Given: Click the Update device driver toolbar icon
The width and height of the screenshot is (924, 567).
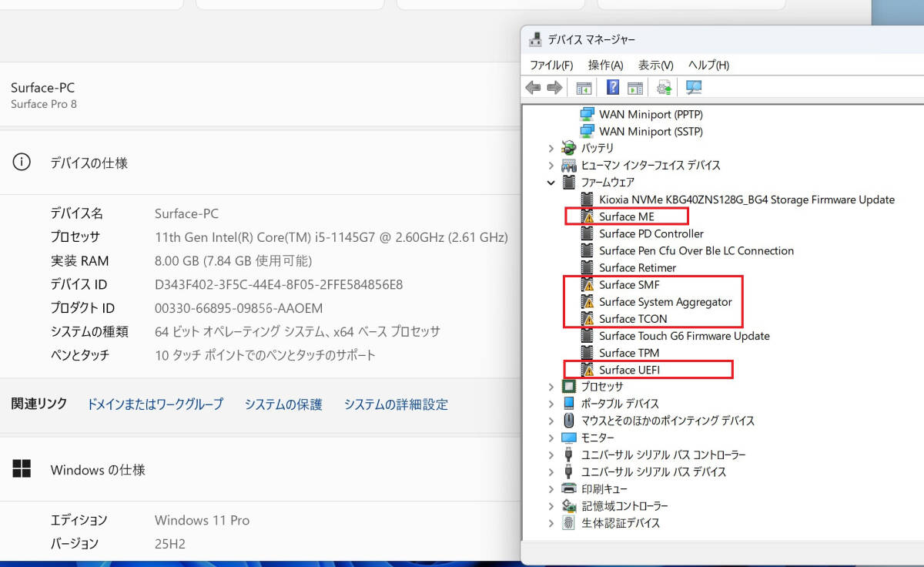Looking at the screenshot, I should tap(665, 88).
